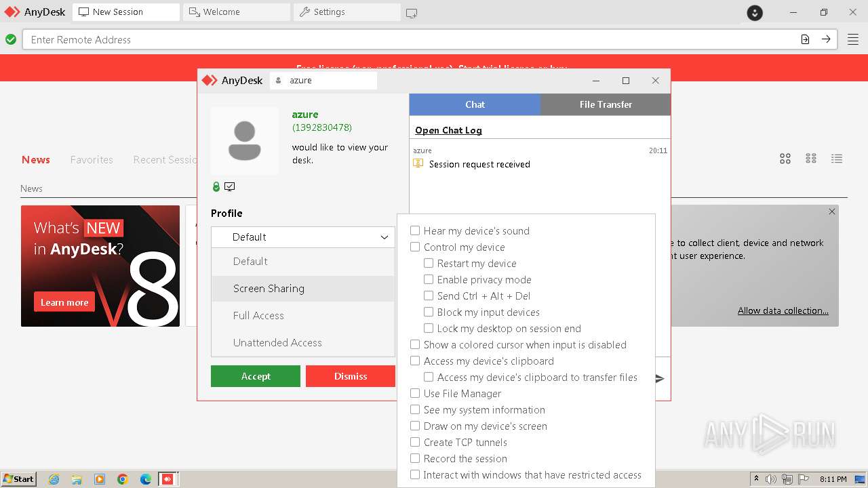The width and height of the screenshot is (868, 488).
Task: Click the AnyDesk taskbar icon
Action: click(x=167, y=479)
